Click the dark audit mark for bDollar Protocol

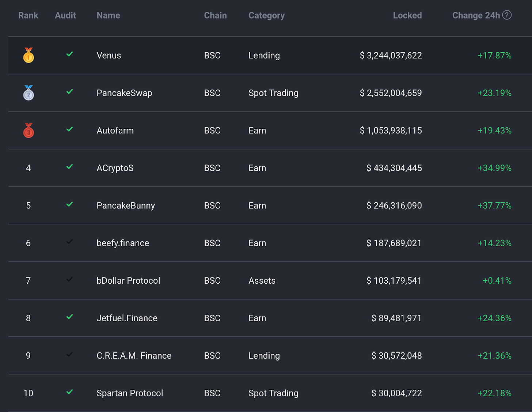(69, 279)
